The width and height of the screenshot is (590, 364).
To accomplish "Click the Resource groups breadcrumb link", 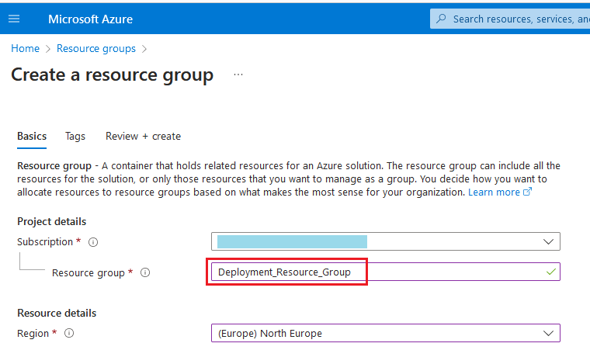I will 96,48.
